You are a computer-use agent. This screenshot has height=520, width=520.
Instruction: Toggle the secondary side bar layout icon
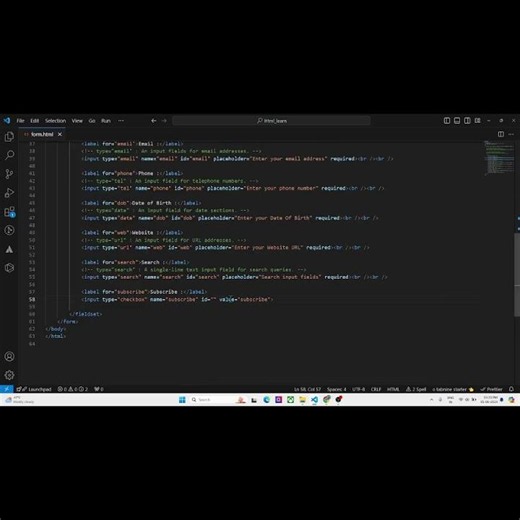point(467,121)
